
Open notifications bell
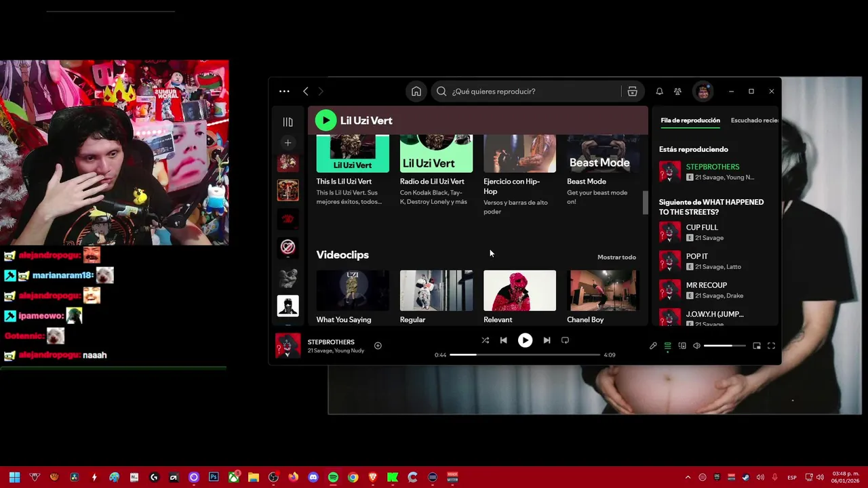[659, 91]
